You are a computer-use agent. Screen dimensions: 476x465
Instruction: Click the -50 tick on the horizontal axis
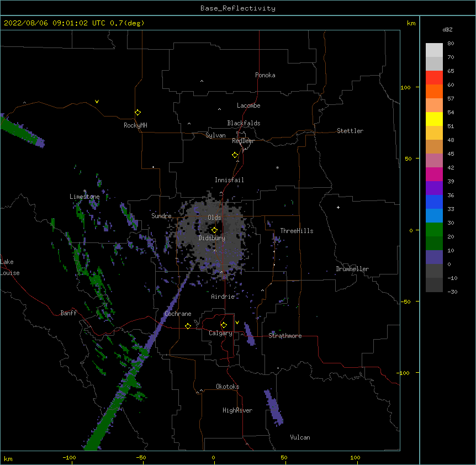tap(141, 457)
